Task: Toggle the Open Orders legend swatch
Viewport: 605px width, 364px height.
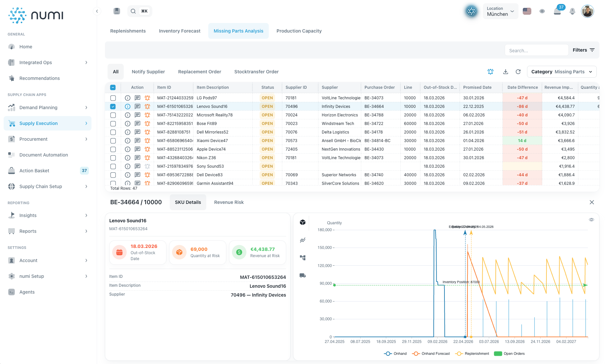Action: (x=498, y=353)
